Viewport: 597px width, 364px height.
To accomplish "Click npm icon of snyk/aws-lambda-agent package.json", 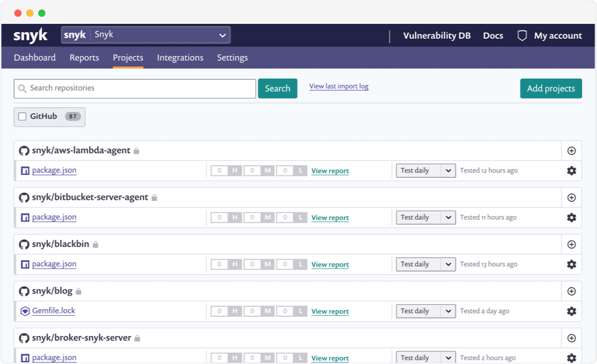I will (25, 171).
